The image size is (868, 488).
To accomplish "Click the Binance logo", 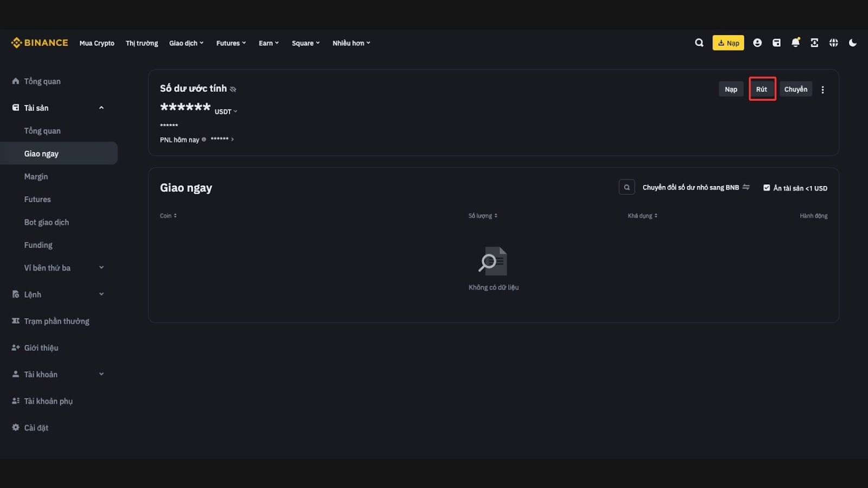I will (x=39, y=43).
